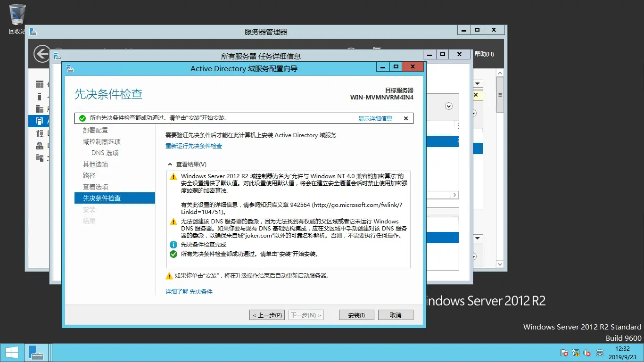
Task: Click the large 先决条件检查 page heading
Action: 108,94
